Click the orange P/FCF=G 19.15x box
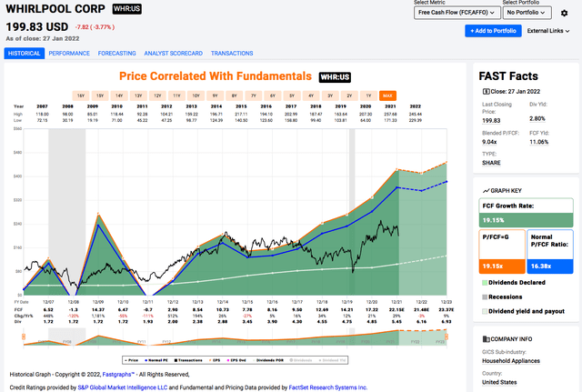The width and height of the screenshot is (582, 392). 502,252
